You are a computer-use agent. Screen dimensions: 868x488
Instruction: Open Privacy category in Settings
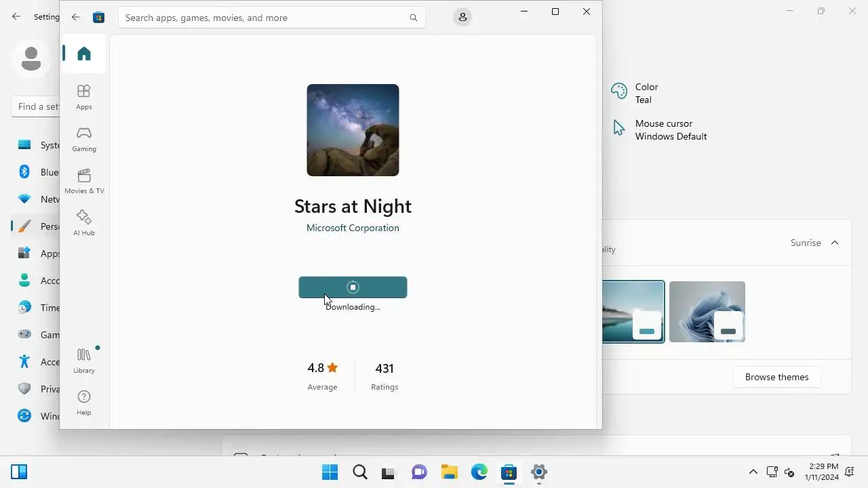35,389
